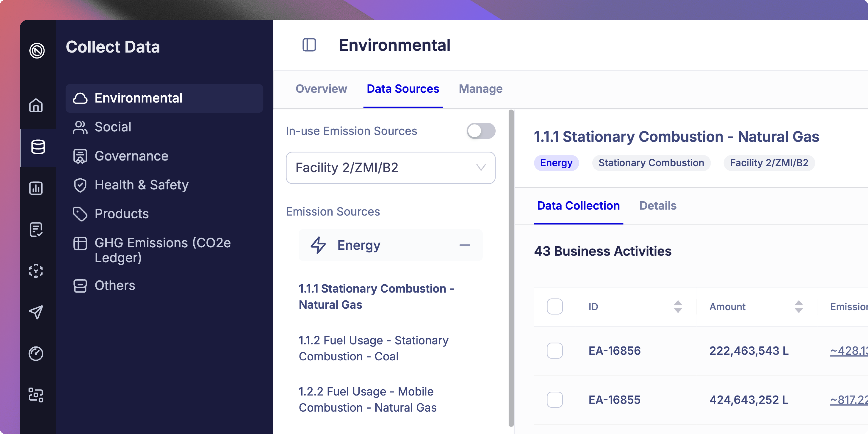
Task: Open the speedometer gauge icon
Action: [x=36, y=353]
